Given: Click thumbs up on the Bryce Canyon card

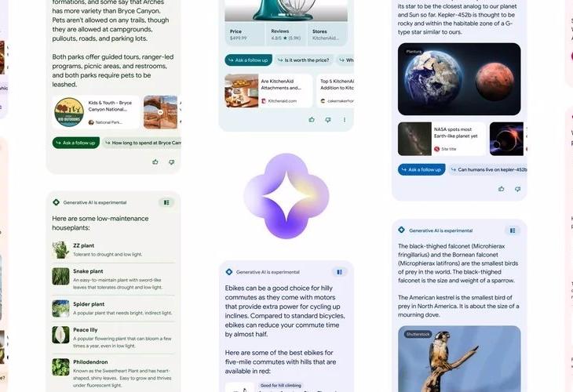Looking at the screenshot, I should [x=155, y=162].
